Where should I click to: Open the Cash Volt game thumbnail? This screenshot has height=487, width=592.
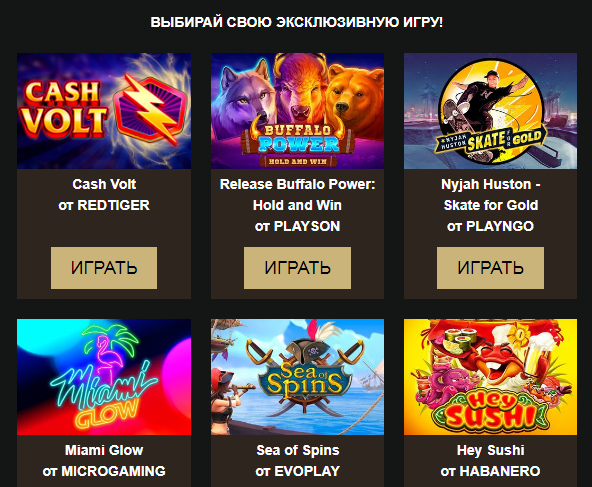pyautogui.click(x=104, y=111)
